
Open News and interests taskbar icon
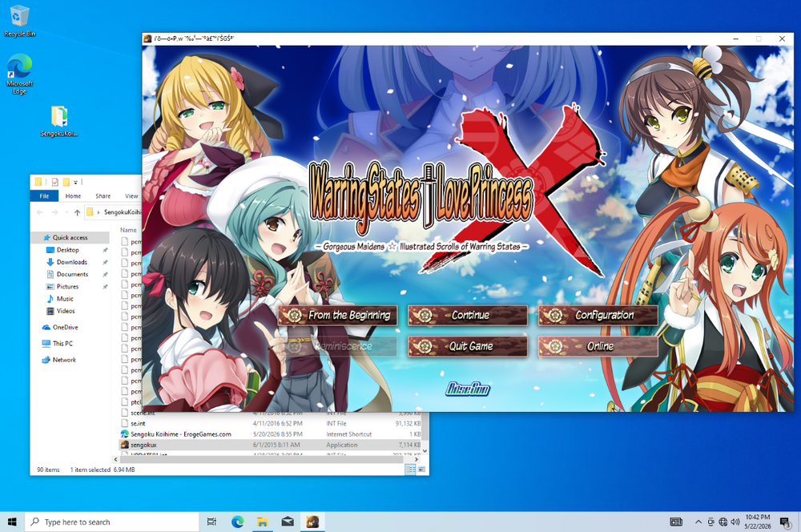676,522
